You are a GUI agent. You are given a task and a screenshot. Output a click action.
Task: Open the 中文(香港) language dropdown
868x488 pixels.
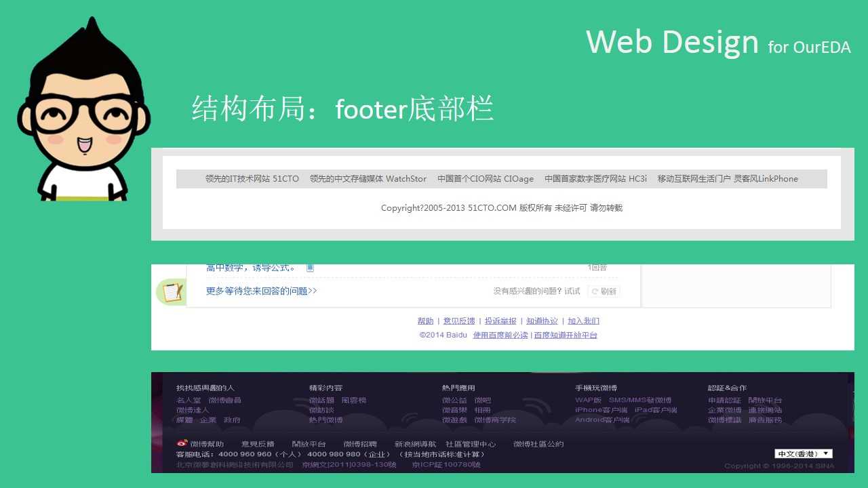(x=804, y=453)
